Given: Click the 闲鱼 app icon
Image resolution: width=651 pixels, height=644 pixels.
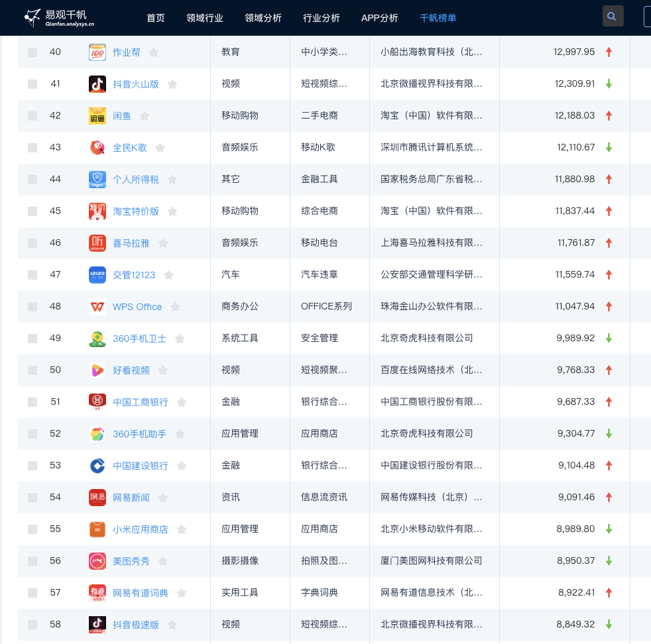Looking at the screenshot, I should (x=97, y=116).
